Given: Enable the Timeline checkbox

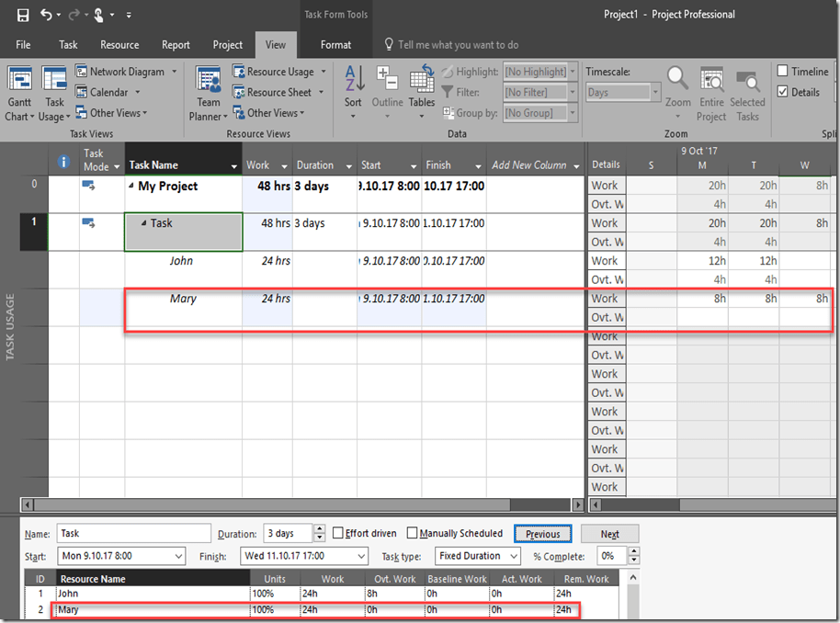Looking at the screenshot, I should point(783,72).
